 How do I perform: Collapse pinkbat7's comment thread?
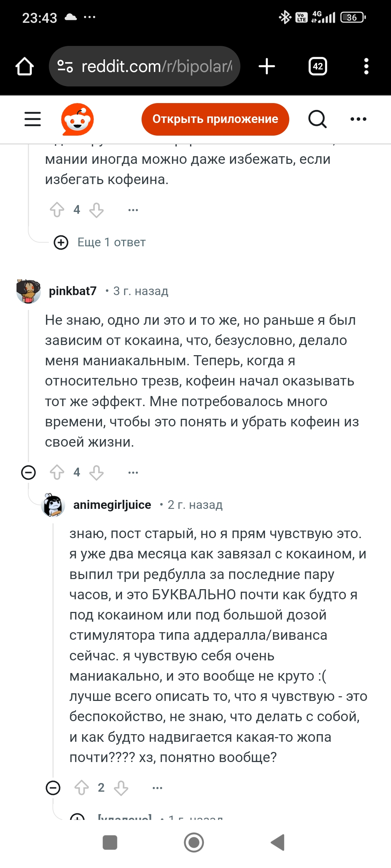(29, 472)
